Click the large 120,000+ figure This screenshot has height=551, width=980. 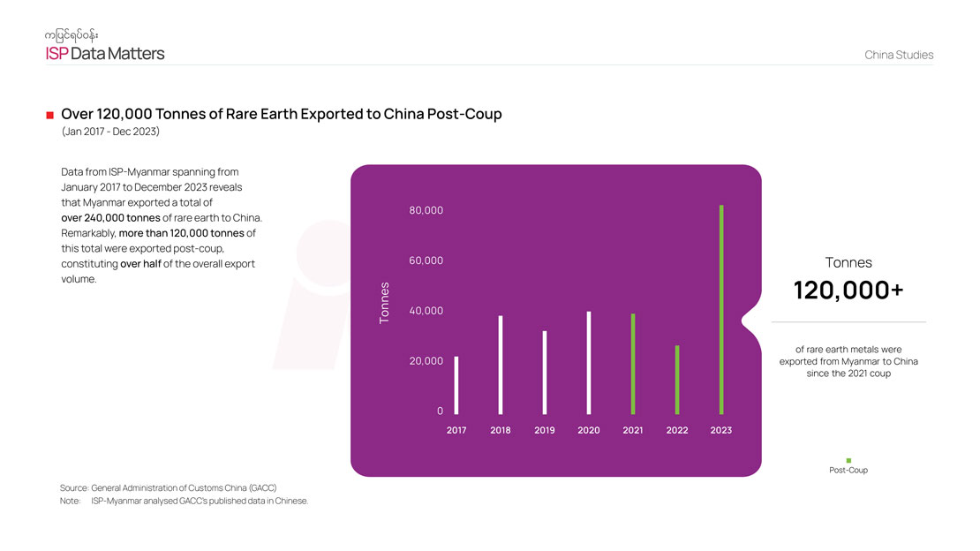click(x=848, y=290)
